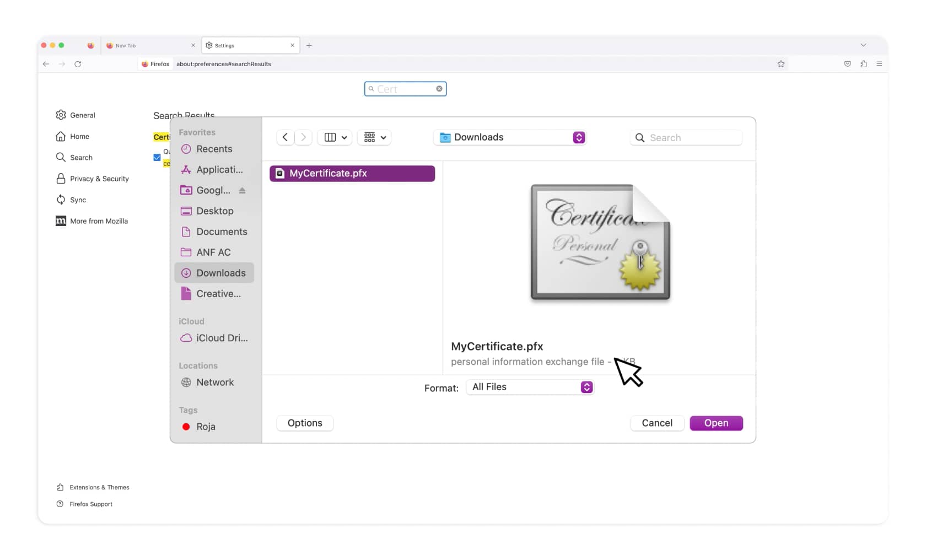Navigate back using the back arrow
The image size is (926, 560).
coord(285,137)
